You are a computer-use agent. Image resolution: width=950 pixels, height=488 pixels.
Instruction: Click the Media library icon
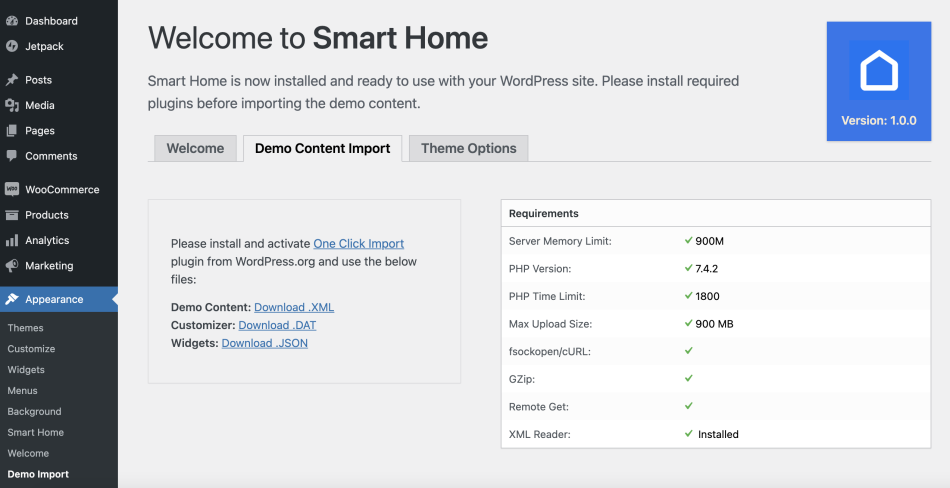point(12,105)
